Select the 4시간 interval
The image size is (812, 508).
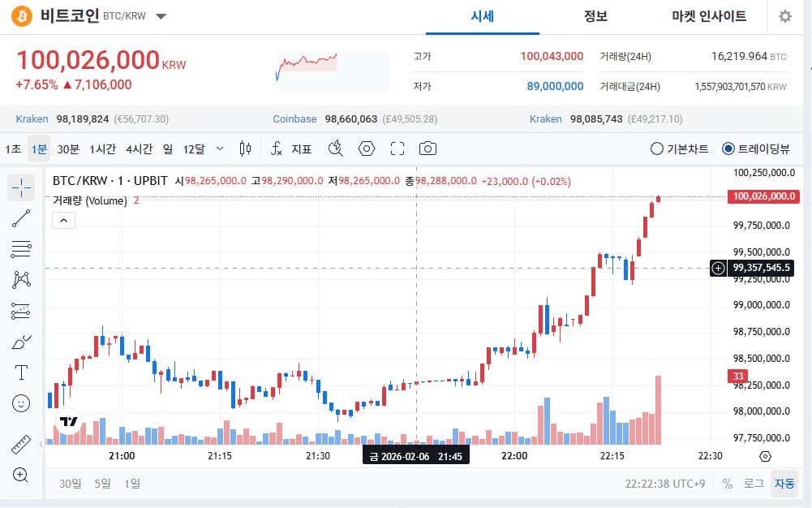coord(139,149)
